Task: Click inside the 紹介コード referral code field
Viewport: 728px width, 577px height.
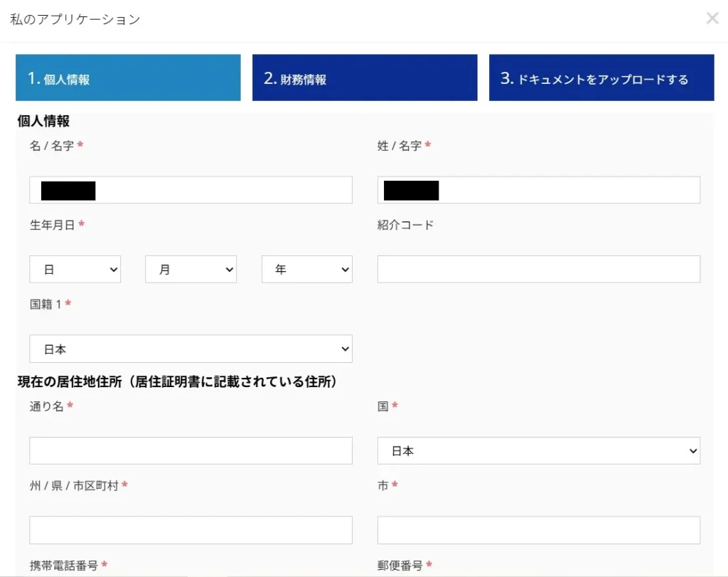Action: click(x=538, y=269)
